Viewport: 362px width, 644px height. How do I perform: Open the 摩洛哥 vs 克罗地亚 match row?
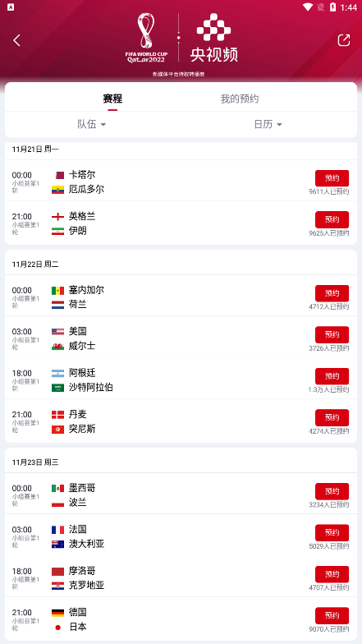point(181,577)
